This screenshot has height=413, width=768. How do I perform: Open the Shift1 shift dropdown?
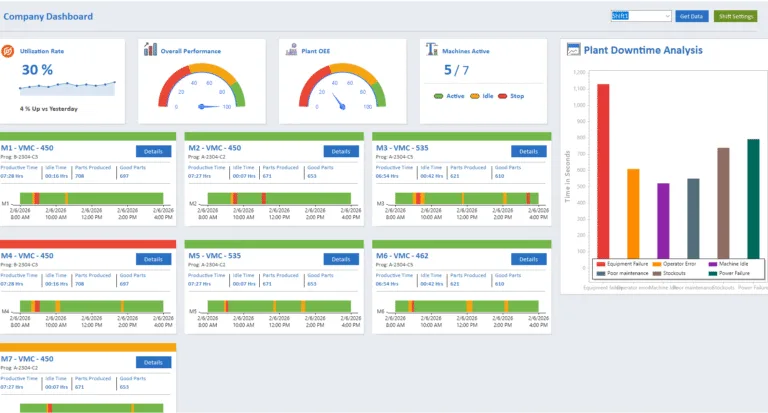coord(641,16)
